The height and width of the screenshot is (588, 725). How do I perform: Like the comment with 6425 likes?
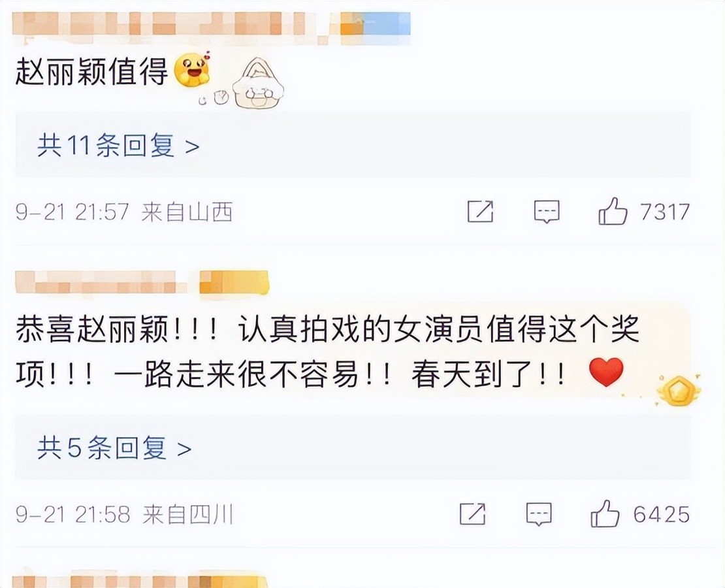[x=605, y=514]
